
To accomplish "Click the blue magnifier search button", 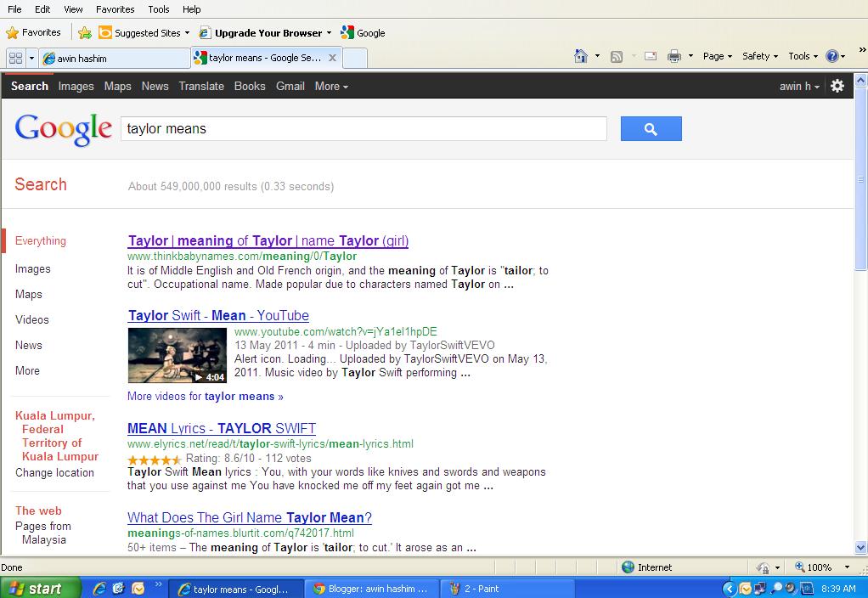I will (x=651, y=128).
